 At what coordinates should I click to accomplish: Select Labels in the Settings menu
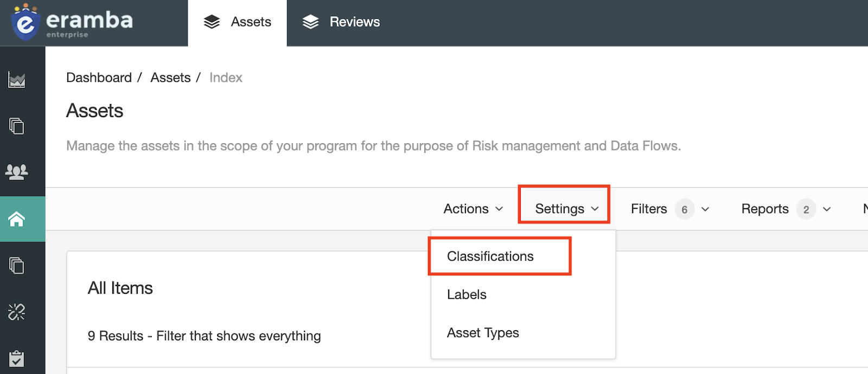tap(467, 294)
